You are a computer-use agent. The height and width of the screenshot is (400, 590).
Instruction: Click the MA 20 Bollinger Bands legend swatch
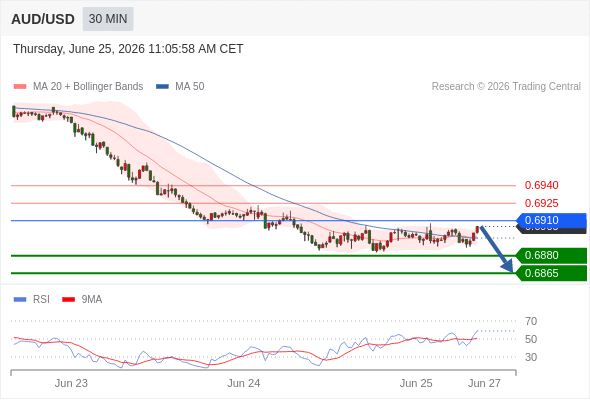pyautogui.click(x=20, y=87)
